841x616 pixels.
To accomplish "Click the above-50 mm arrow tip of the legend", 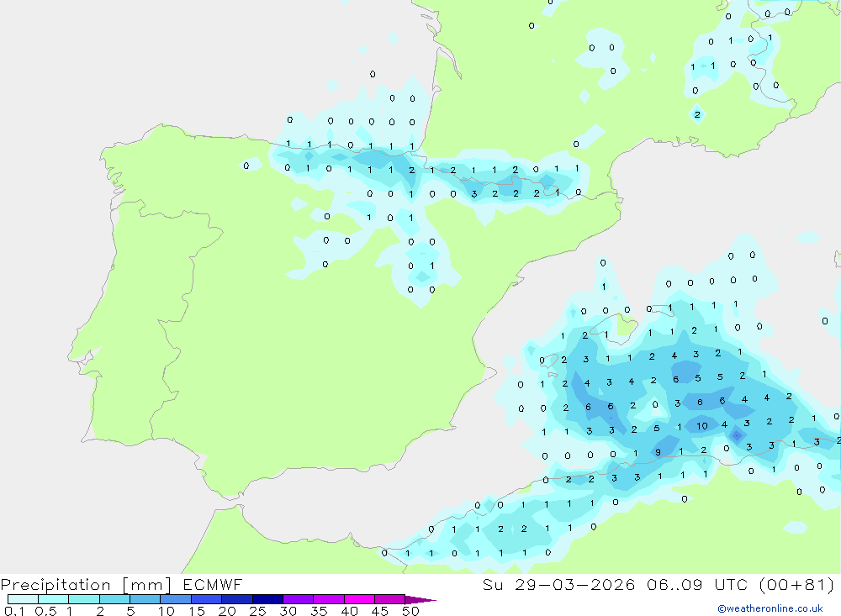I will pos(420,600).
